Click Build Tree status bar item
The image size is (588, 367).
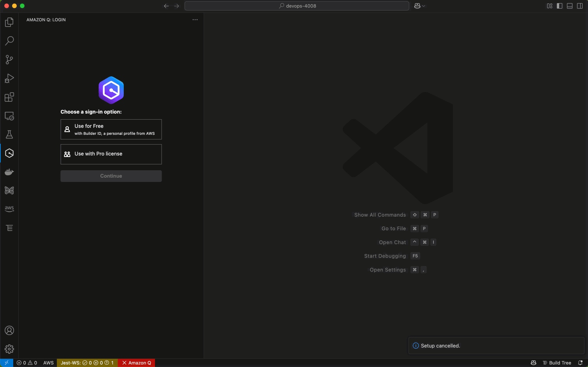click(x=557, y=363)
